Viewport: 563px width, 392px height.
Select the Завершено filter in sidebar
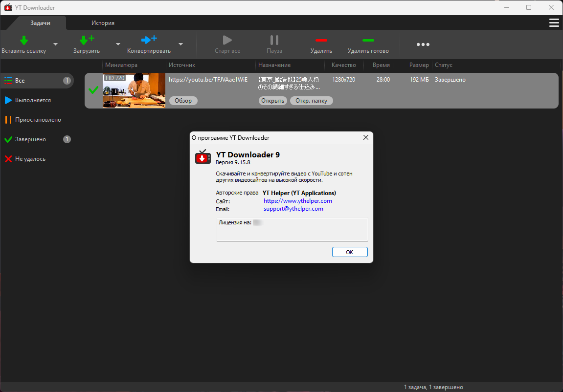click(37, 139)
